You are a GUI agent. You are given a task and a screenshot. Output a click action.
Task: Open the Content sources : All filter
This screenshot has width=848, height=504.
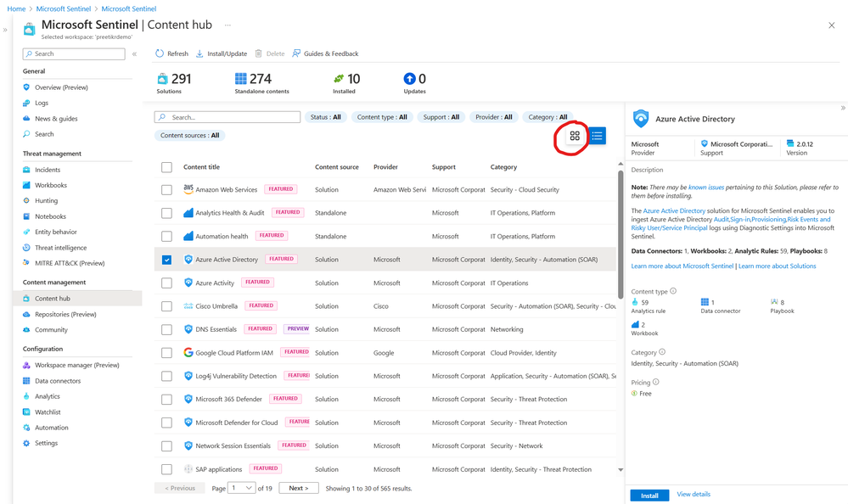pos(190,135)
